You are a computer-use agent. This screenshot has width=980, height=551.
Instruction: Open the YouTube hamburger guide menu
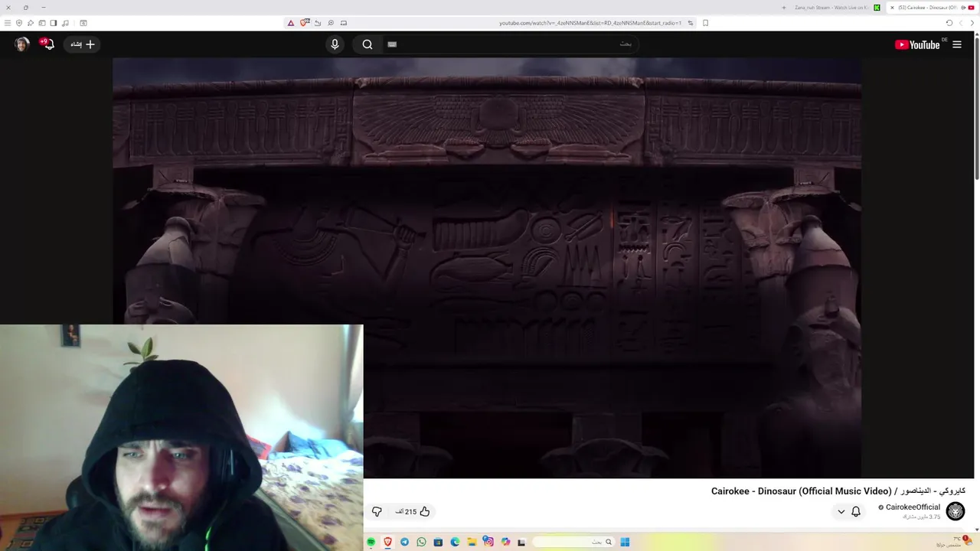tap(957, 44)
